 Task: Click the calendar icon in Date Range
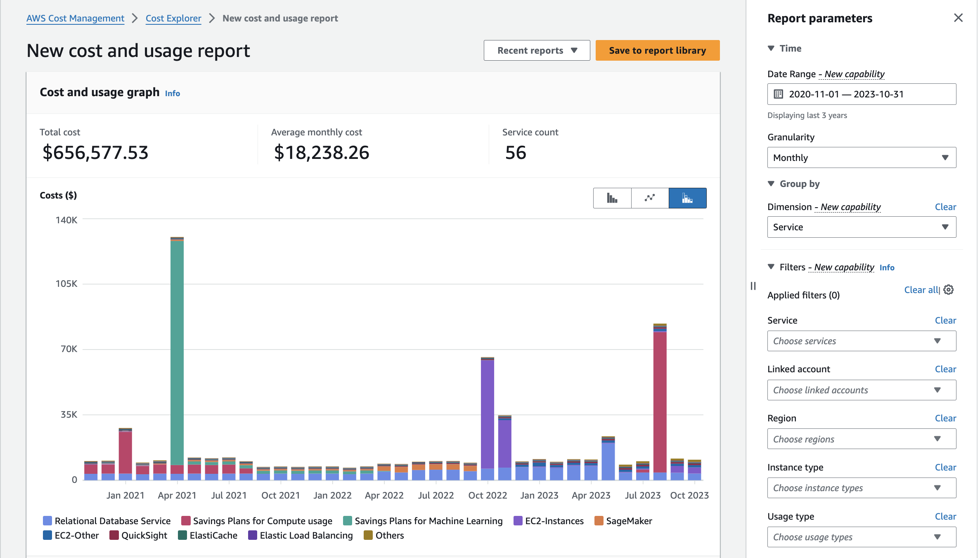pos(779,94)
